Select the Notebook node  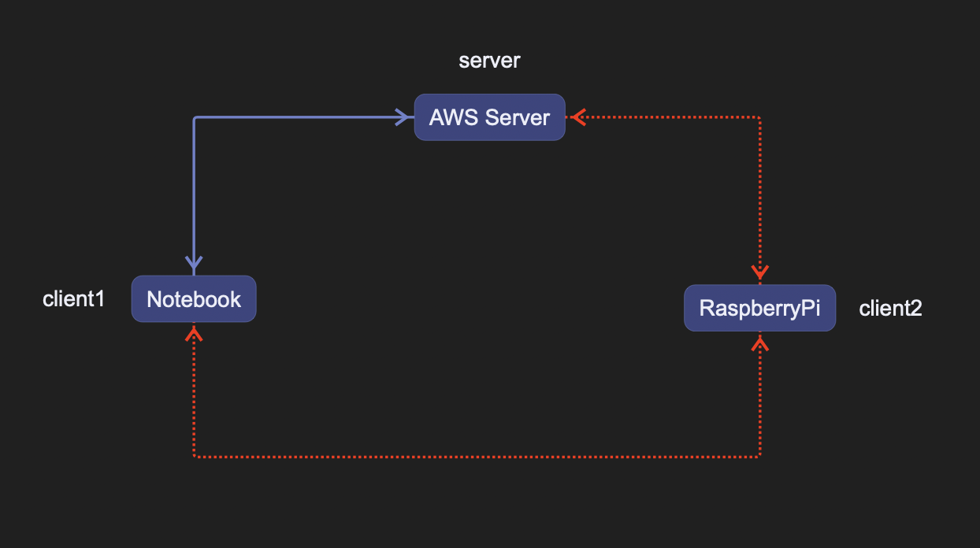[x=194, y=298]
